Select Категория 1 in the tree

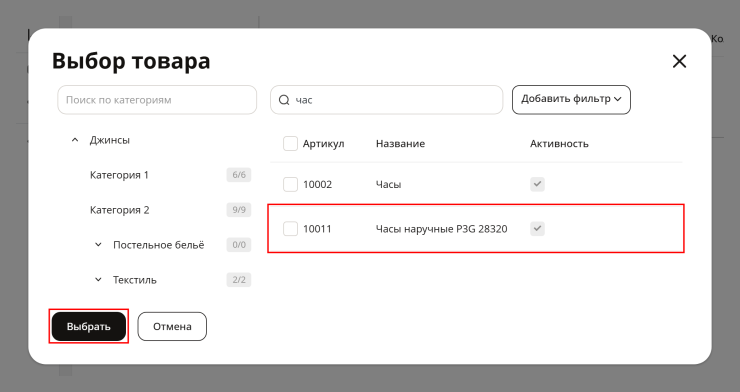119,175
